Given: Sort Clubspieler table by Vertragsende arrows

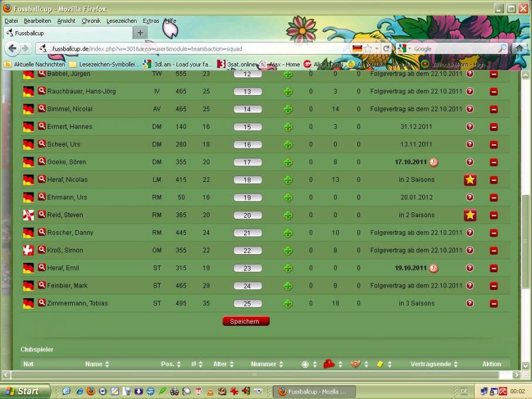Looking at the screenshot, I should click(x=456, y=364).
